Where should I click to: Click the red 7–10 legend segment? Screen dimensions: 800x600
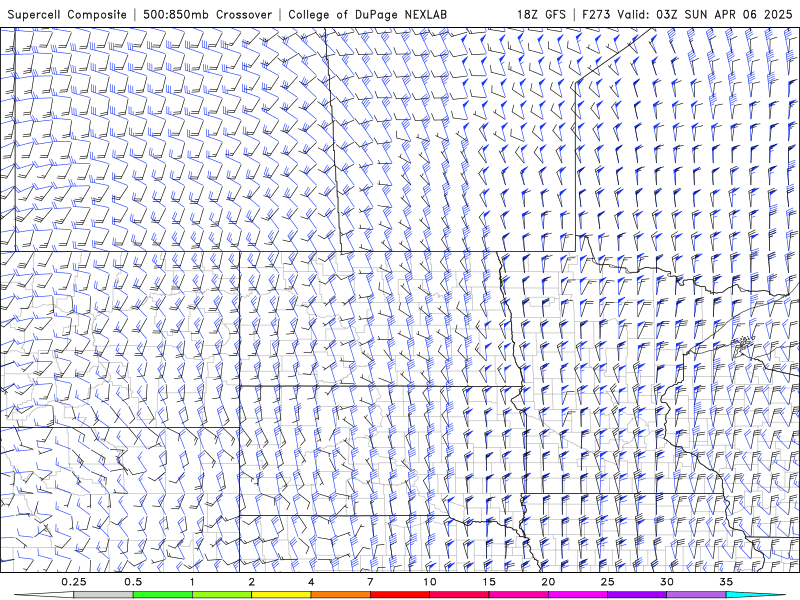[399, 595]
